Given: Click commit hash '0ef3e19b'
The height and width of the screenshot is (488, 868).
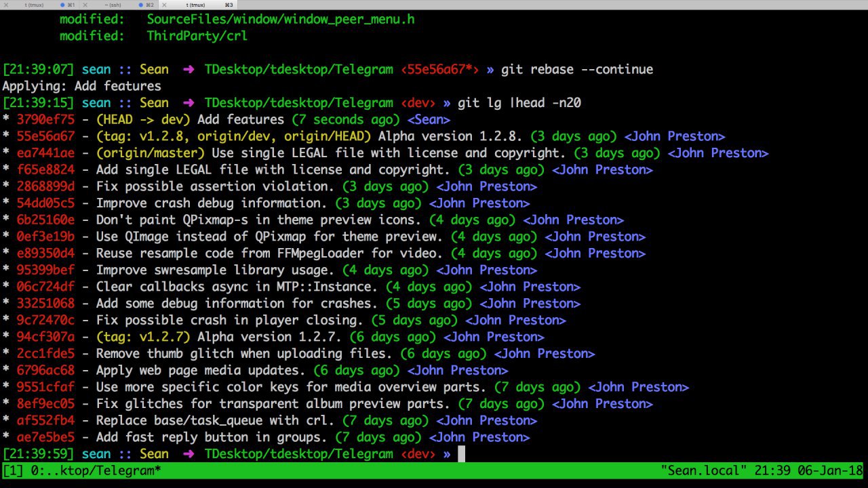Looking at the screenshot, I should (45, 237).
